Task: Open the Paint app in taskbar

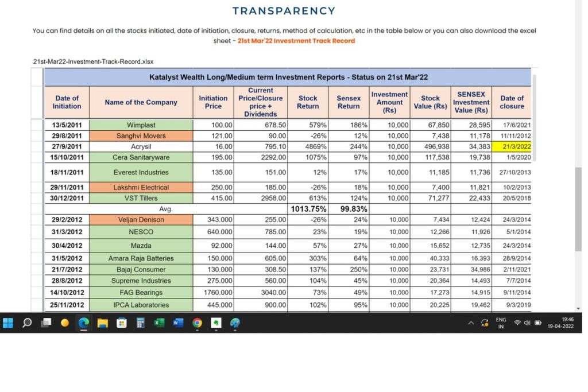Action: point(235,323)
